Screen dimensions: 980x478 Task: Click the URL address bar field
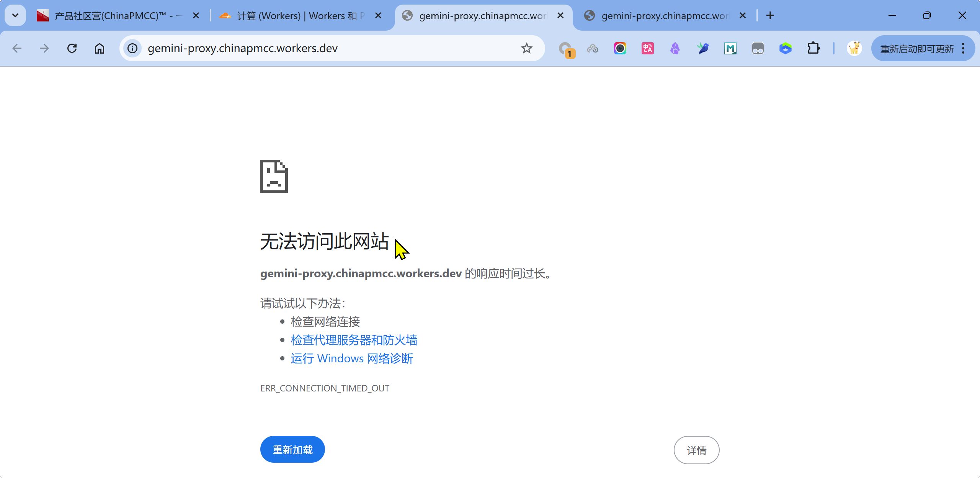[329, 48]
